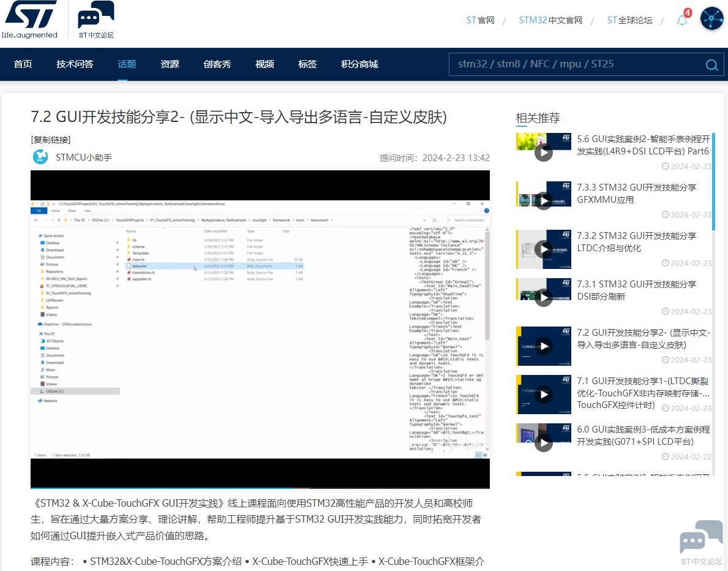Click the [复制链接] copy link
The image size is (728, 571).
point(51,140)
